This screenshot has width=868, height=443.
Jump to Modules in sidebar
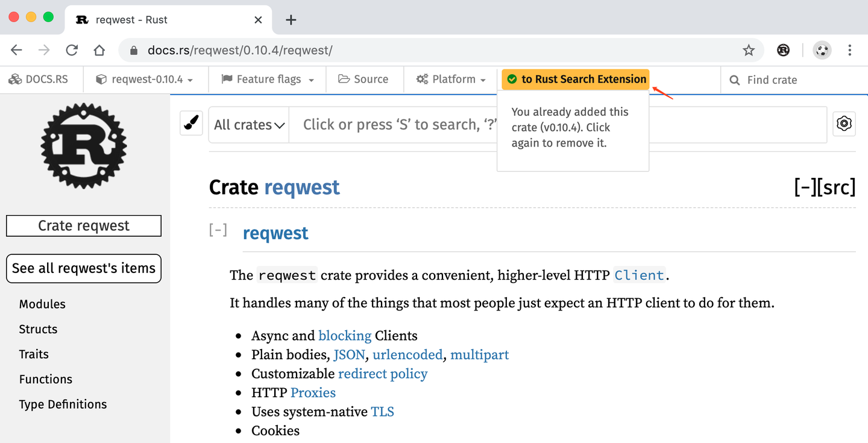pos(42,304)
